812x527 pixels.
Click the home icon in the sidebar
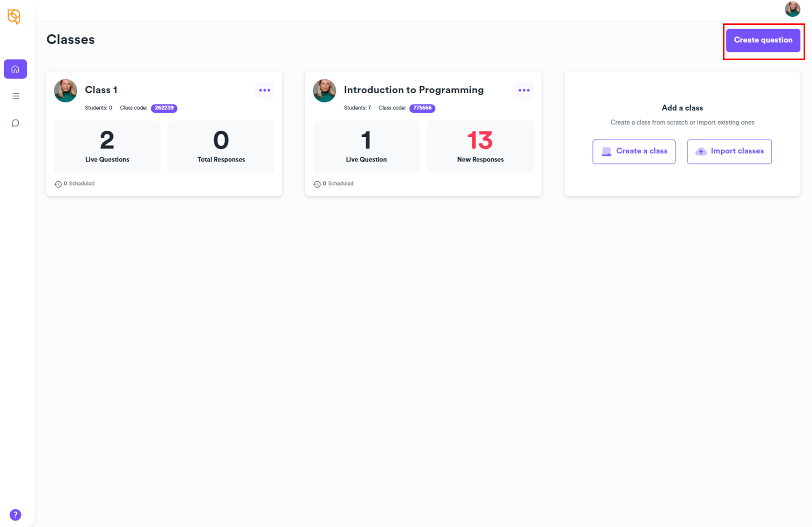point(15,69)
